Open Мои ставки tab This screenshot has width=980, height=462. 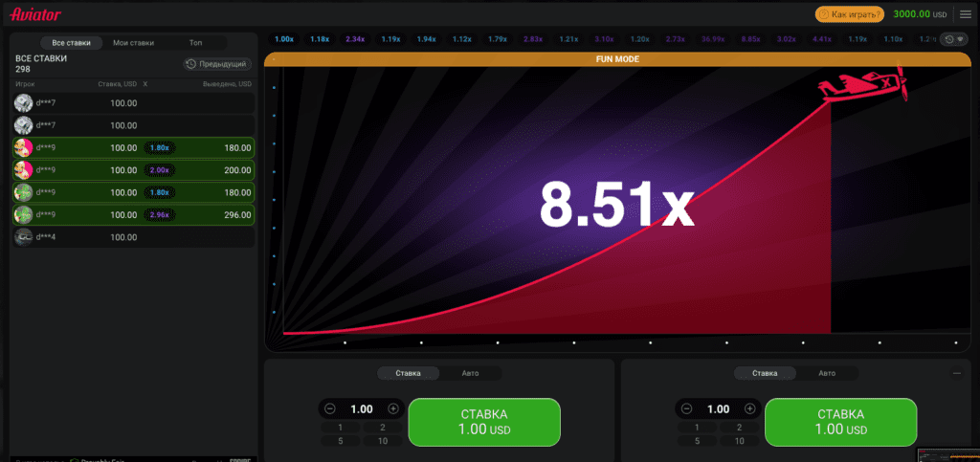tap(133, 43)
